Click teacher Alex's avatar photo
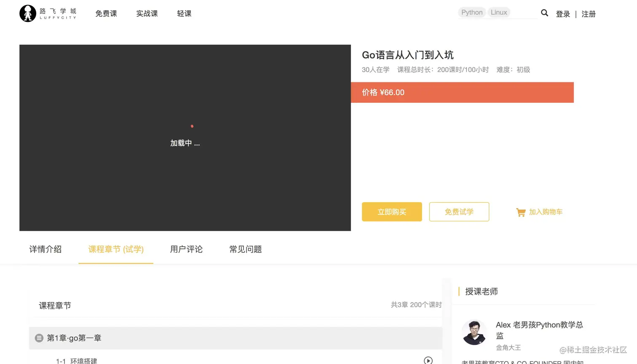Screen dimensions: 637x364 point(474,332)
